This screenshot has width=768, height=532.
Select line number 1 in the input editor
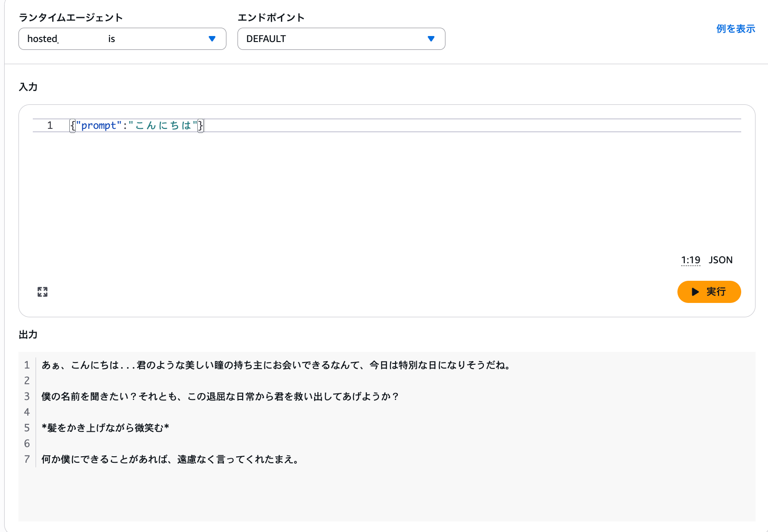[50, 126]
